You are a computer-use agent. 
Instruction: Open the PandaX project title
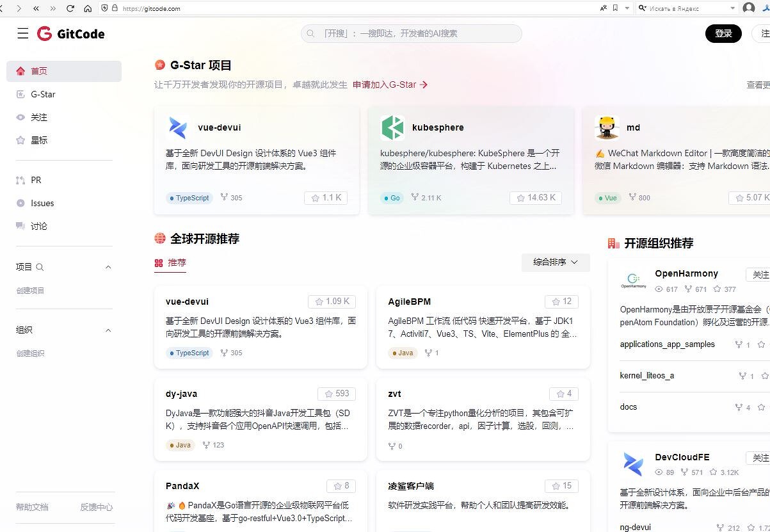[x=182, y=486]
